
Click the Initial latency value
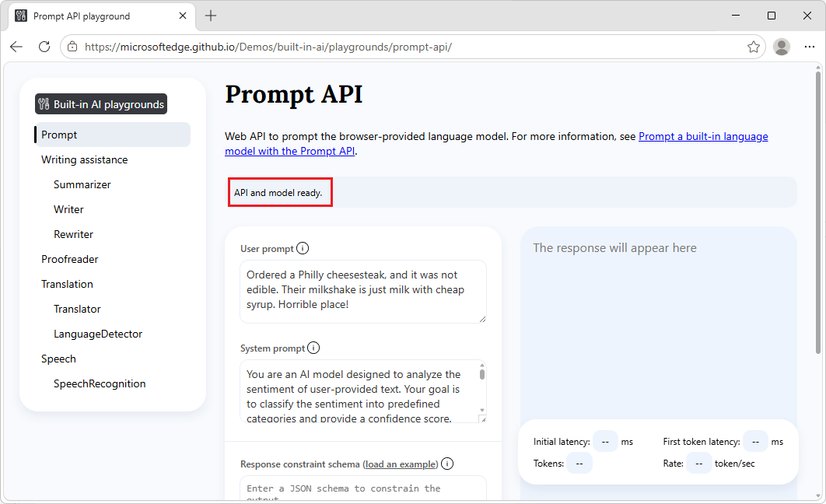tap(605, 441)
